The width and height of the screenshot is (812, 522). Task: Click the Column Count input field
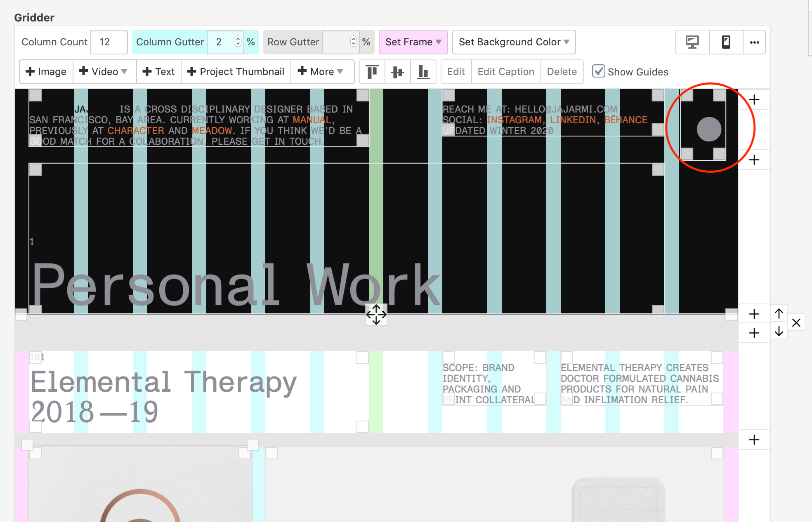(109, 42)
